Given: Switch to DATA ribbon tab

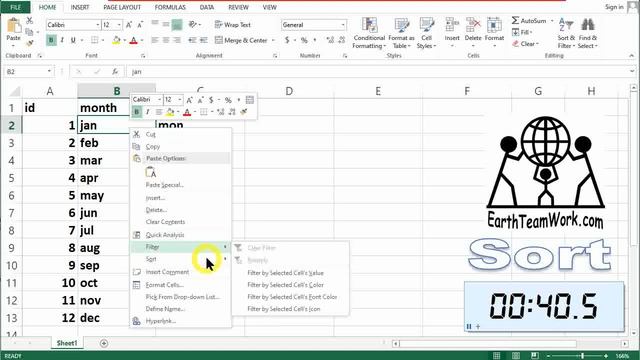Looking at the screenshot, I should [x=207, y=7].
